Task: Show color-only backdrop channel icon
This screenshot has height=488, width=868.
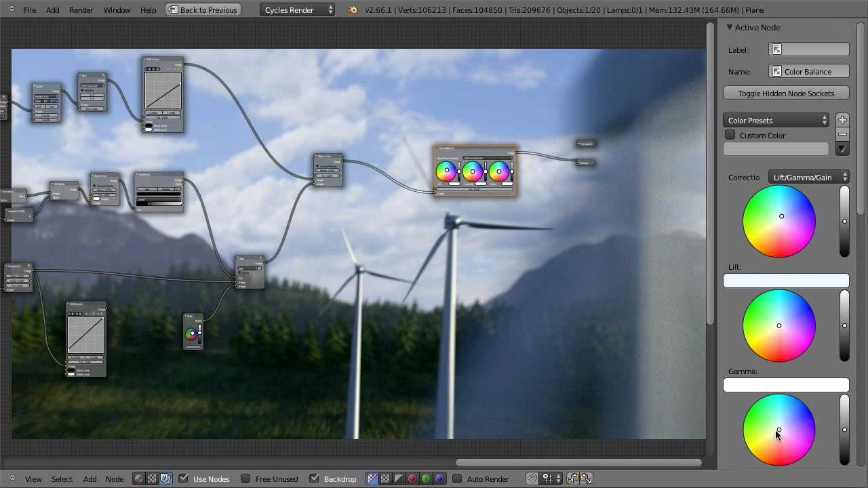Action: pyautogui.click(x=385, y=479)
